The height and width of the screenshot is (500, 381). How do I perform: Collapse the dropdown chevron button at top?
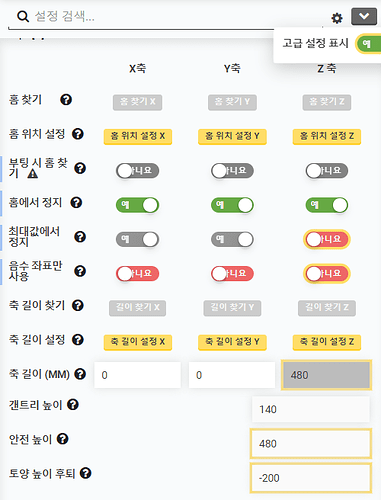(364, 17)
